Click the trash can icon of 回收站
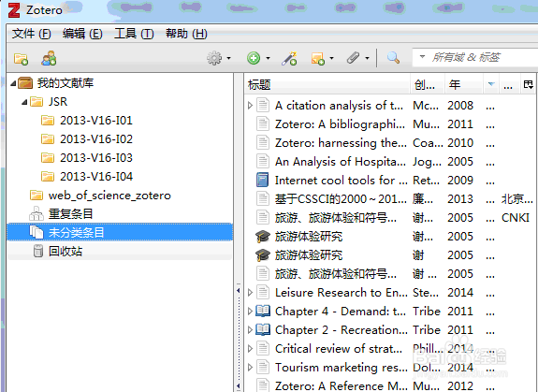 coord(37,251)
